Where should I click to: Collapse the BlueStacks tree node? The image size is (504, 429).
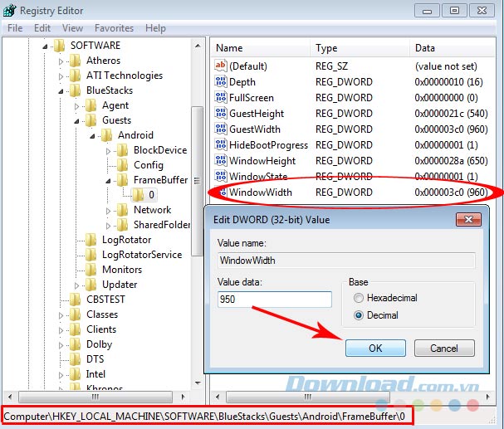pos(61,91)
